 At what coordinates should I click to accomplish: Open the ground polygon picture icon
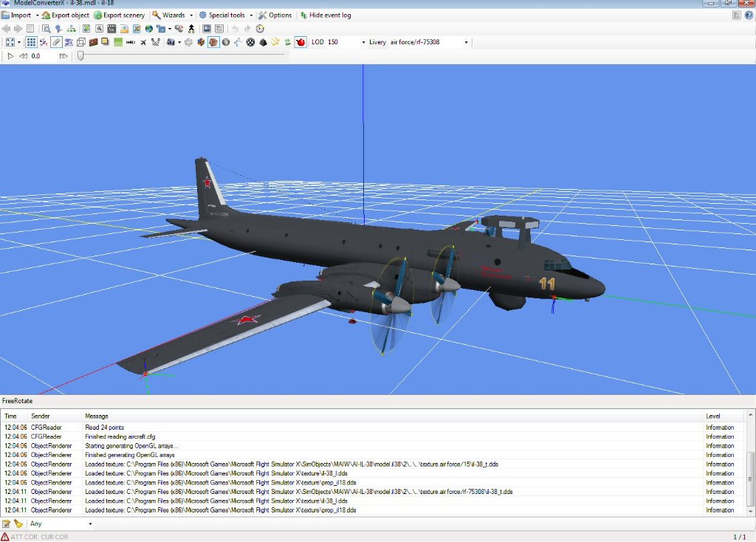(124, 29)
